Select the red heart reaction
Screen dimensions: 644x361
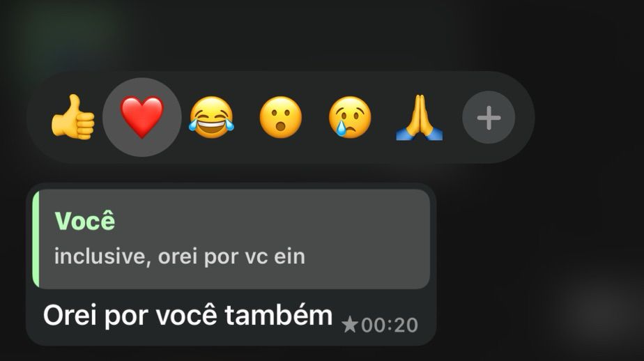[x=141, y=117]
